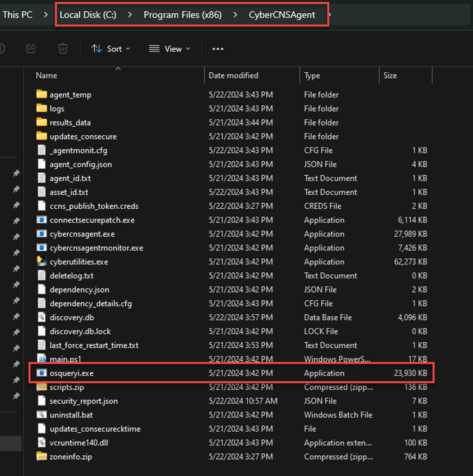The height and width of the screenshot is (476, 473).
Task: Click the Share icon in the toolbar
Action: click(32, 49)
